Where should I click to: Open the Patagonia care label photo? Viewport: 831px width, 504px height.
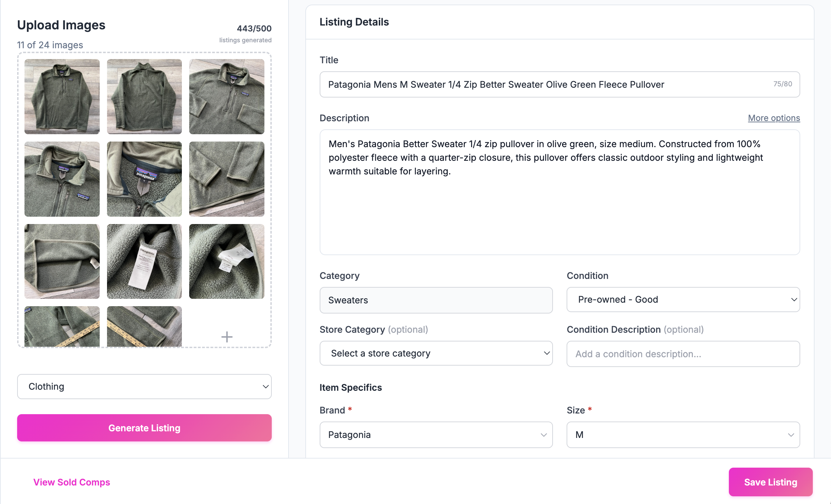(144, 261)
